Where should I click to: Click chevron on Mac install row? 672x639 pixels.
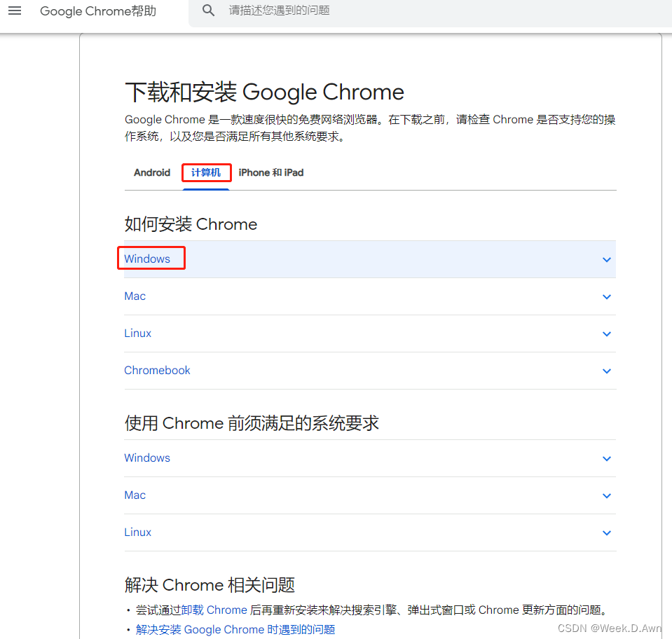(x=606, y=297)
